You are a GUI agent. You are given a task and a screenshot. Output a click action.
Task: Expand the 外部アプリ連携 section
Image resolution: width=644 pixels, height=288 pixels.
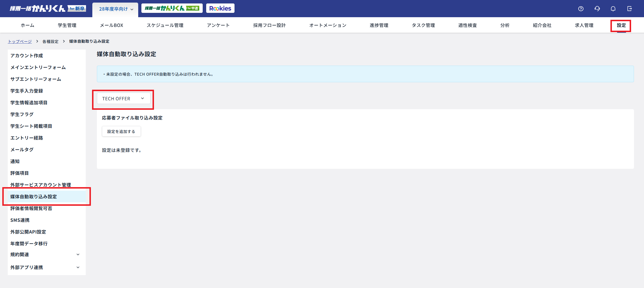pos(45,267)
